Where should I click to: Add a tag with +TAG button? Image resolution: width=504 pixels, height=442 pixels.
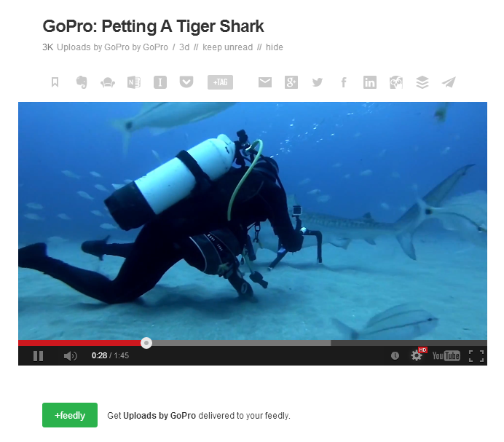[x=220, y=82]
